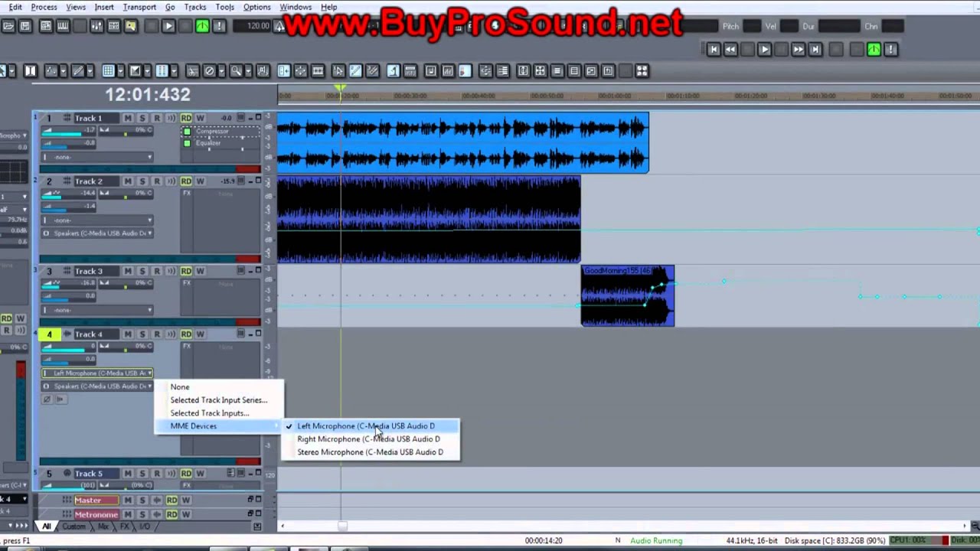This screenshot has width=980, height=551.
Task: Toggle the Equalizer effect checkbox
Action: click(x=187, y=143)
